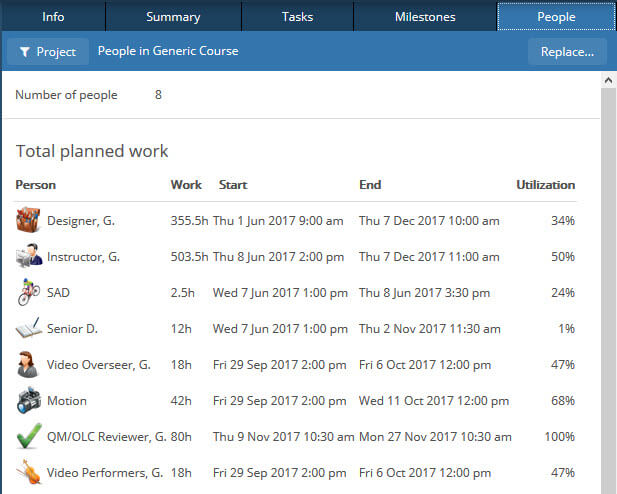Click end date Thu 7 Dec 2017 11:00 am

(429, 257)
